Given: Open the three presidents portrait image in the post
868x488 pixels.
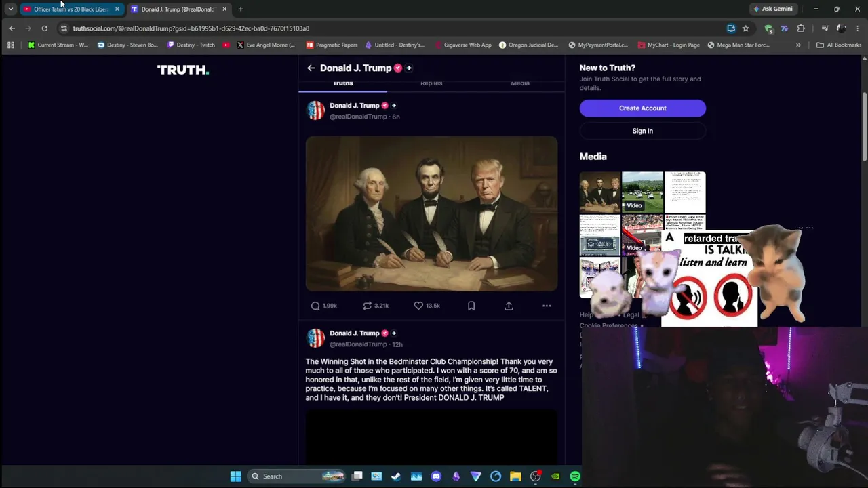Looking at the screenshot, I should tap(431, 214).
